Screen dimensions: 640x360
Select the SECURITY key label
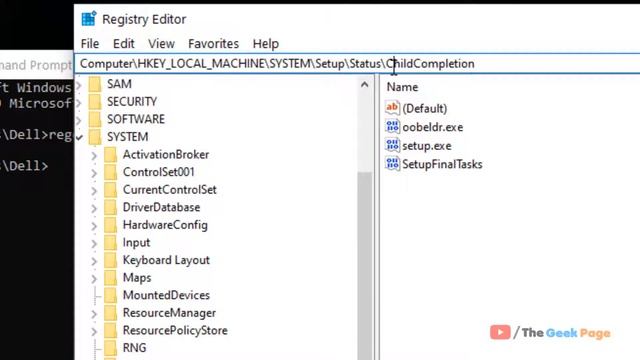pos(132,102)
